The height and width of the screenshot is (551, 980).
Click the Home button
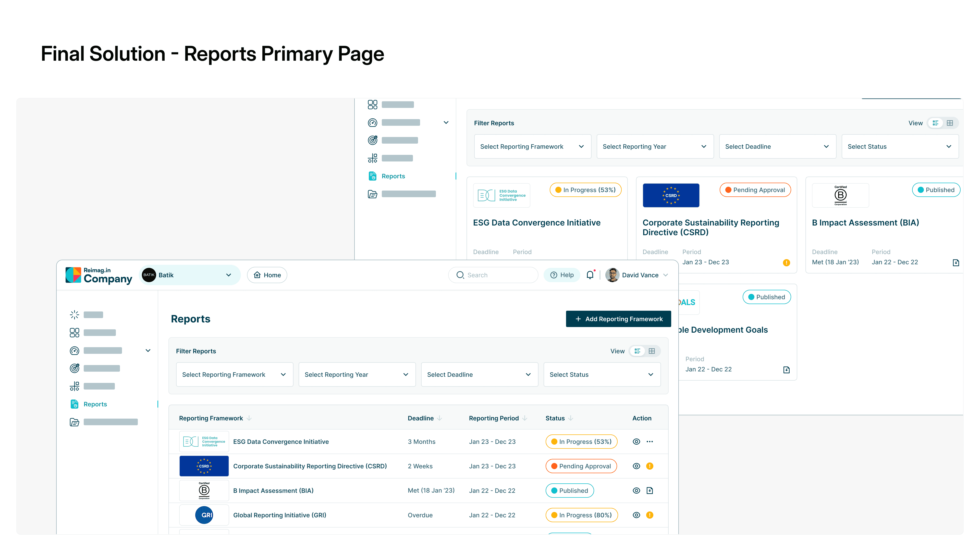point(267,275)
